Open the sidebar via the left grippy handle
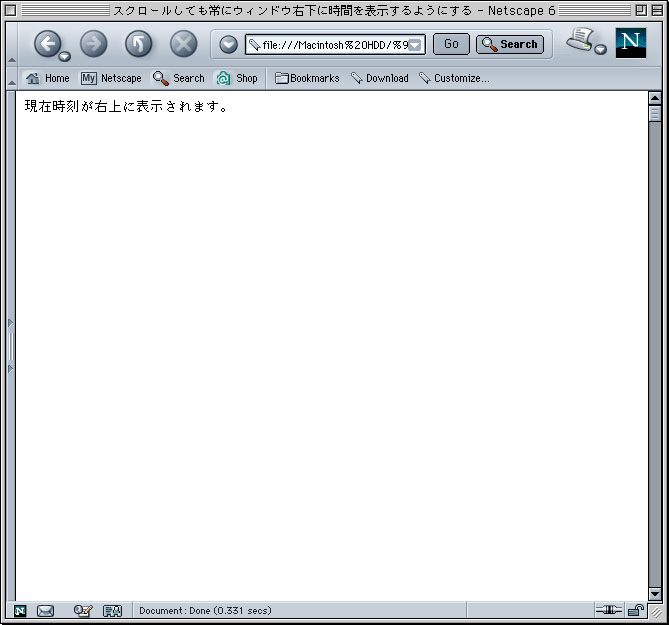Viewport: 669px width, 625px height. click(x=11, y=346)
